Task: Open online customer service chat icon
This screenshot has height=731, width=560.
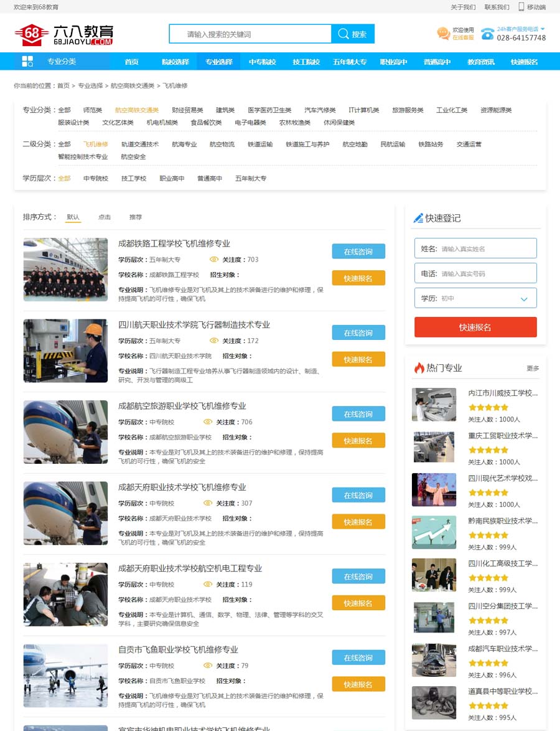Action: [x=444, y=34]
